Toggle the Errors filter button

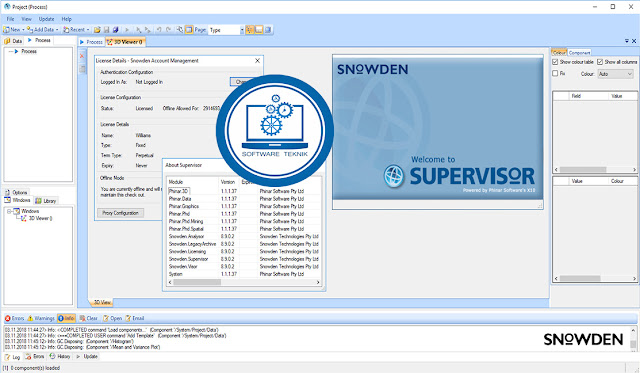(x=15, y=318)
